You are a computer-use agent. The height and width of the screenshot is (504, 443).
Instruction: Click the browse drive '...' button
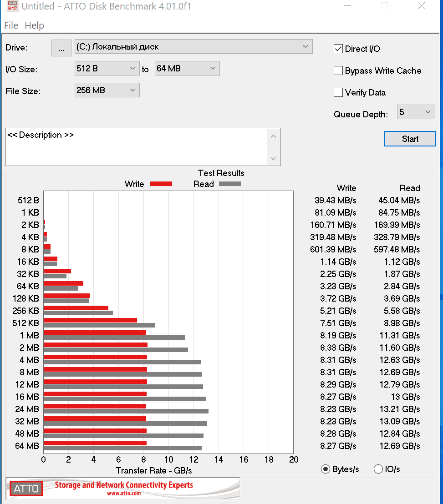pyautogui.click(x=61, y=48)
